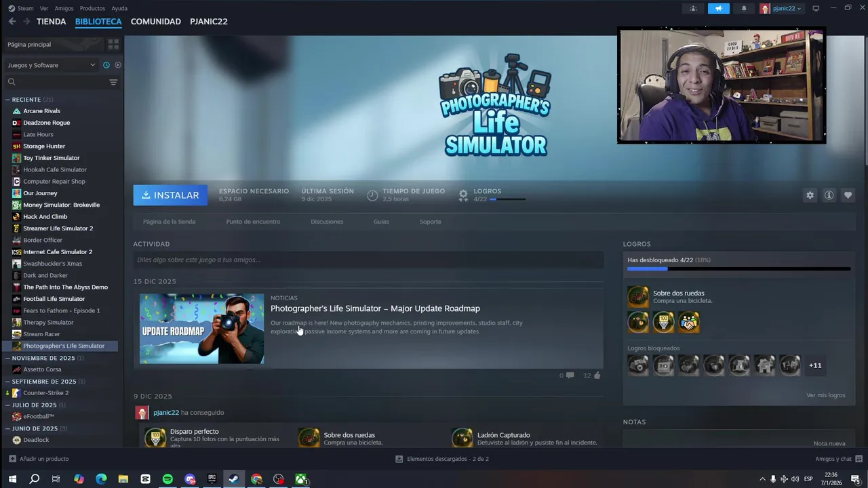This screenshot has width=868, height=488.
Task: Click the thumbs-up icon on the news post
Action: pyautogui.click(x=597, y=375)
